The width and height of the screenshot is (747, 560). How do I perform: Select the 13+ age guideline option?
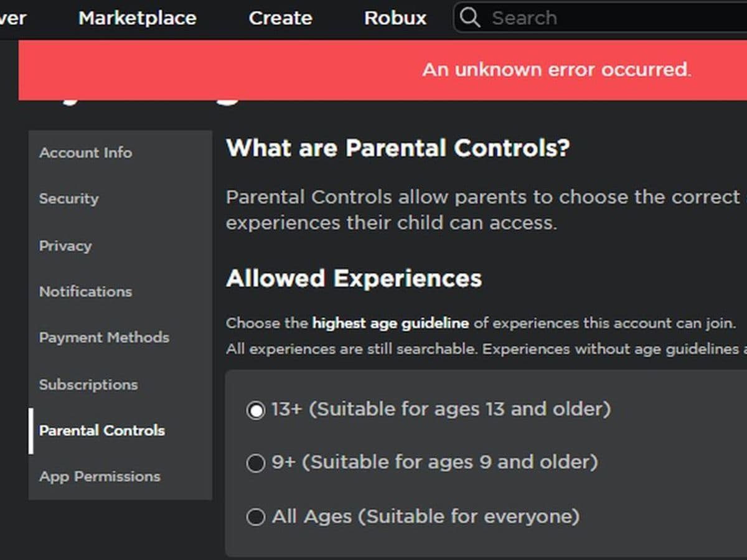(x=255, y=409)
